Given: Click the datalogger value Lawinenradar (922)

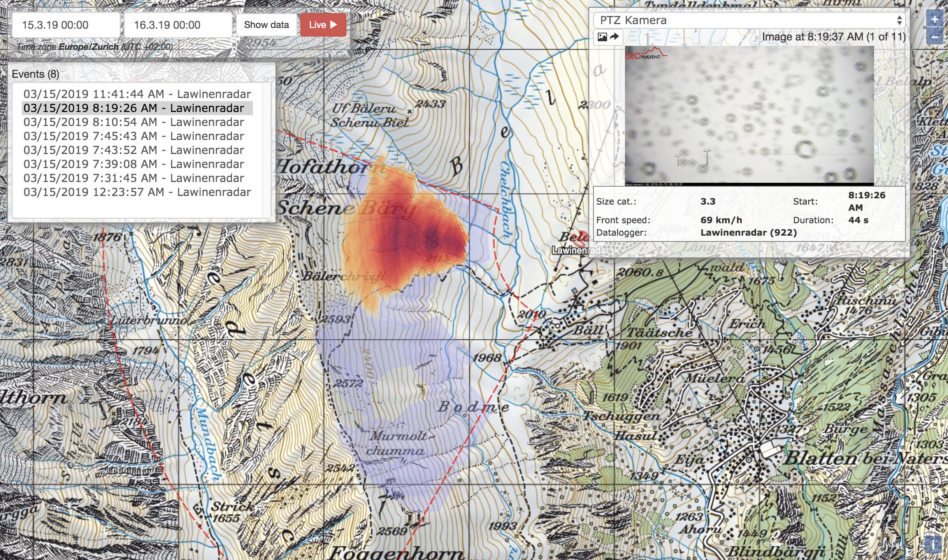Looking at the screenshot, I should [x=749, y=233].
